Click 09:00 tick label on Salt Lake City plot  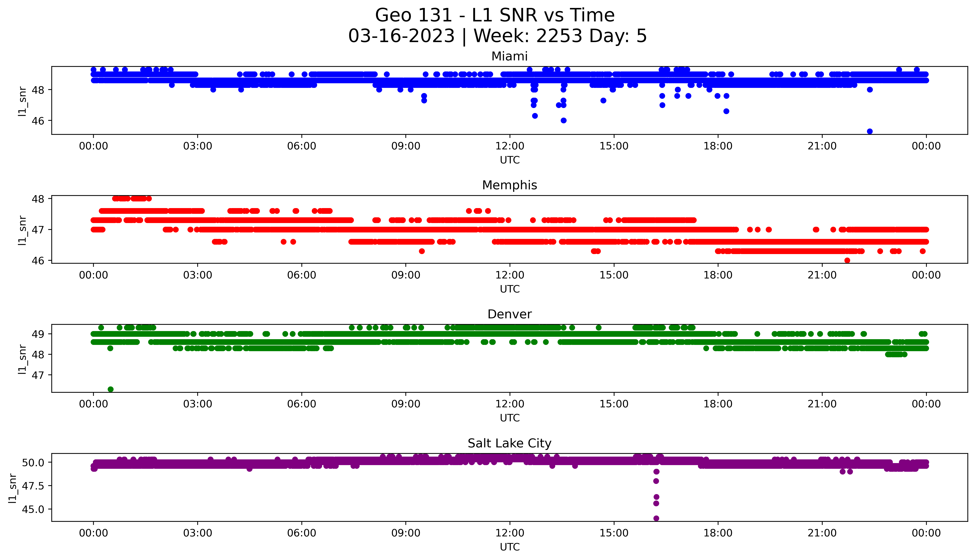406,533
